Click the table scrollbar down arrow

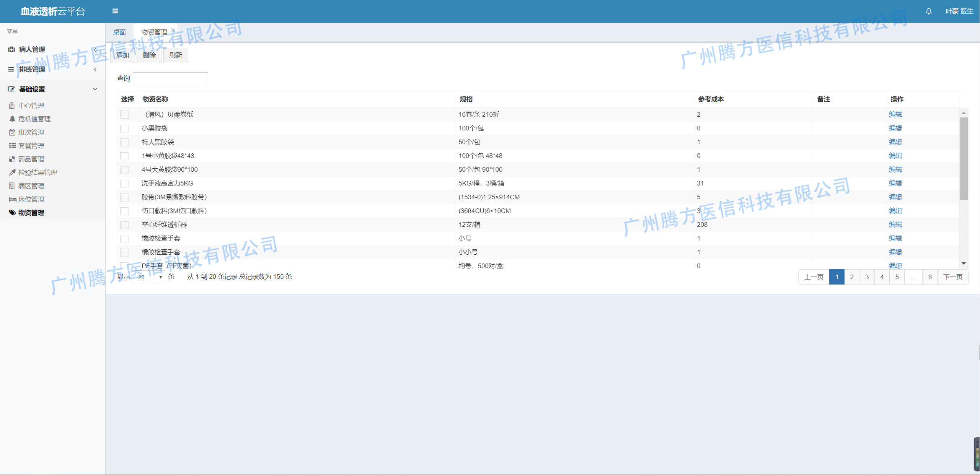[964, 264]
